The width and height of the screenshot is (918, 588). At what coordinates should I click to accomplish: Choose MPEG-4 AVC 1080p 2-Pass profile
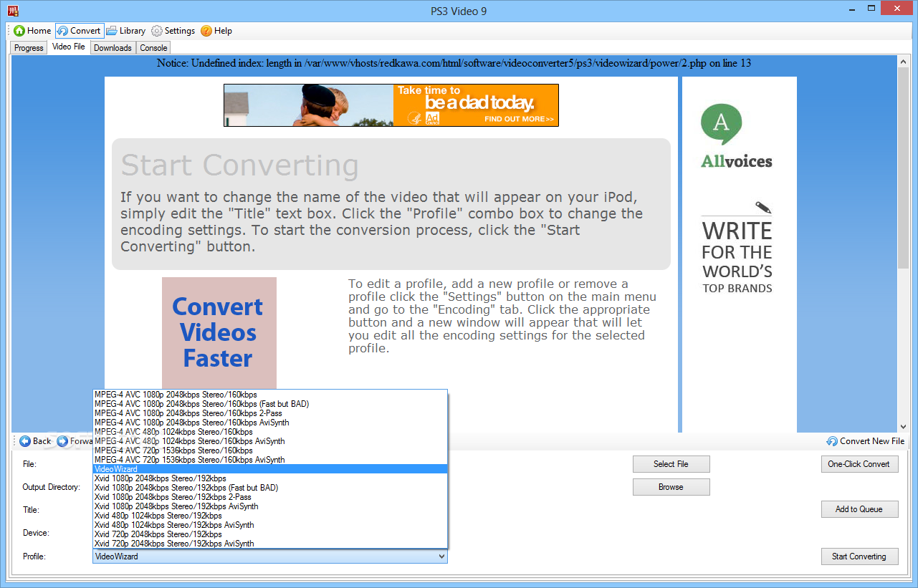(x=270, y=413)
